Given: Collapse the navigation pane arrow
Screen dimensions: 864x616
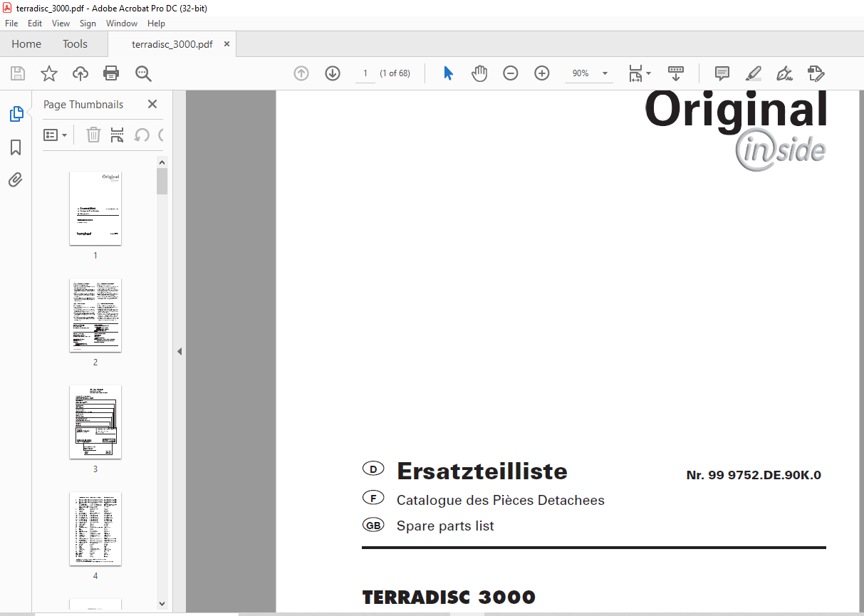Looking at the screenshot, I should (x=179, y=351).
